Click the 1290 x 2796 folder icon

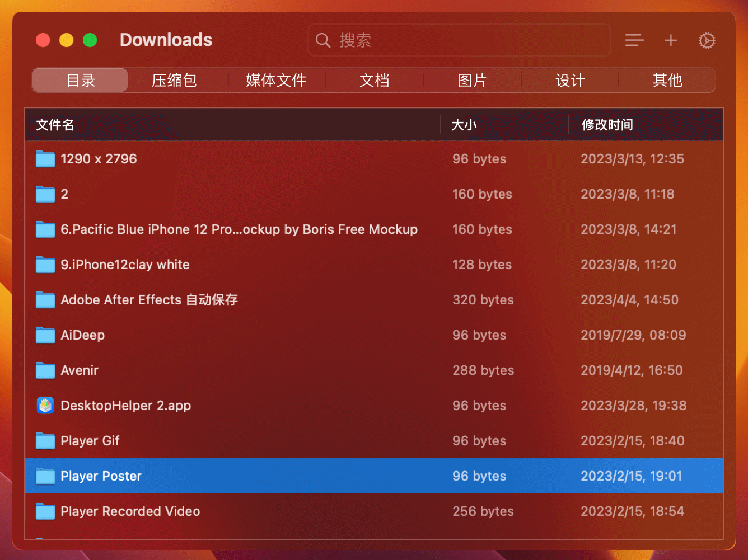click(x=45, y=159)
